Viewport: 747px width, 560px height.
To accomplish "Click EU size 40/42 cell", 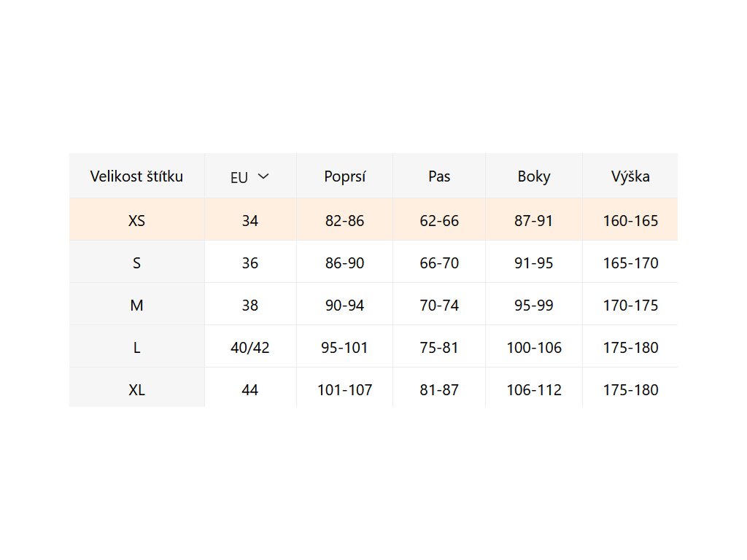I will [250, 347].
